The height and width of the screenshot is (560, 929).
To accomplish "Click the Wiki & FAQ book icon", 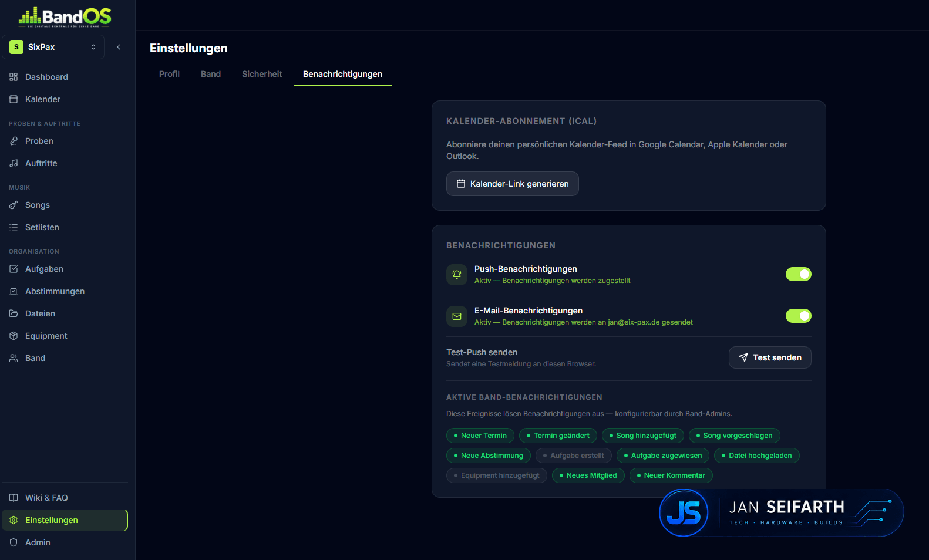I will click(14, 498).
